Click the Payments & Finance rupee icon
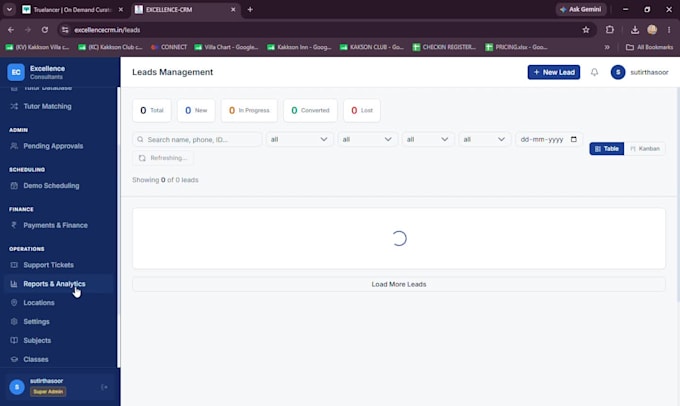Viewport: 680px width, 406px height. click(14, 225)
